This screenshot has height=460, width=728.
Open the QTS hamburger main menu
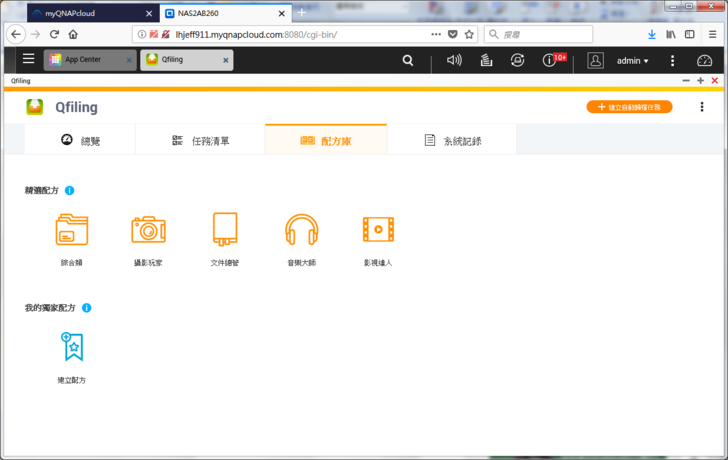click(28, 60)
